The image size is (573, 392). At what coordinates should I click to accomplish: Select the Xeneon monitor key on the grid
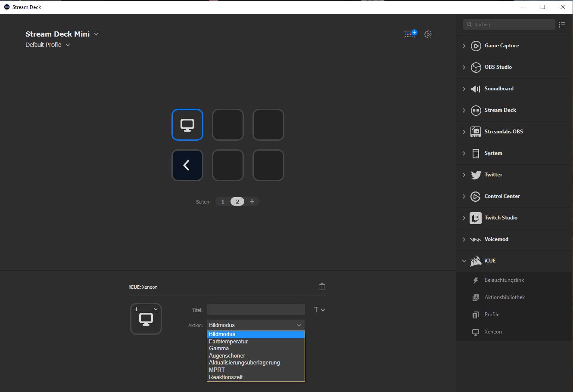[x=187, y=125]
